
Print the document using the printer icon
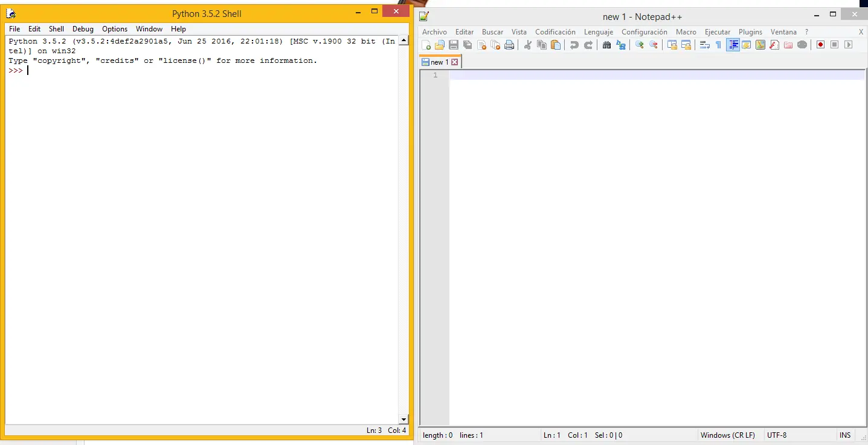[x=509, y=45]
